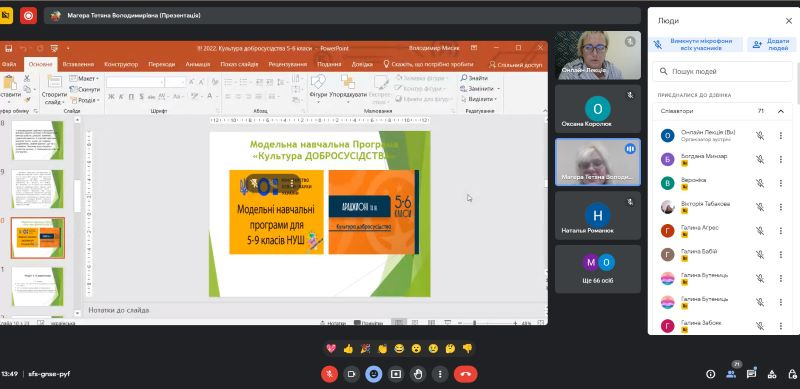Image resolution: width=800 pixels, height=389 pixels.
Task: Click the PowerPoint save icon
Action: 9,48
